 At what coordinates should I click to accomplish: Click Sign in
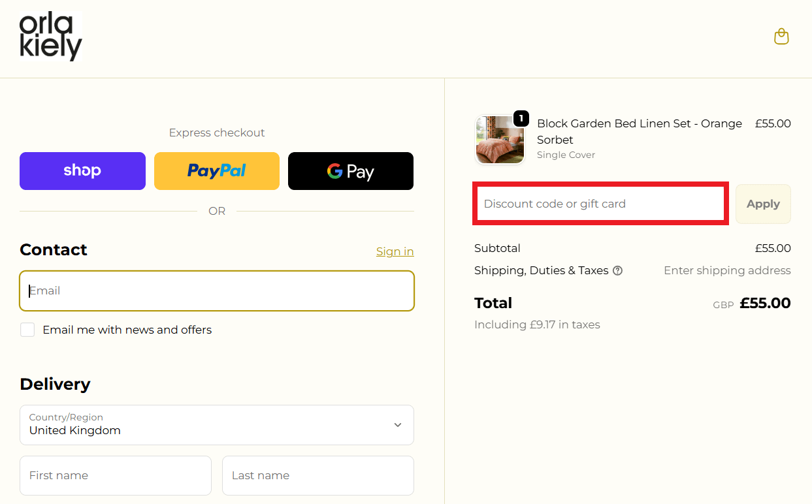(x=395, y=251)
